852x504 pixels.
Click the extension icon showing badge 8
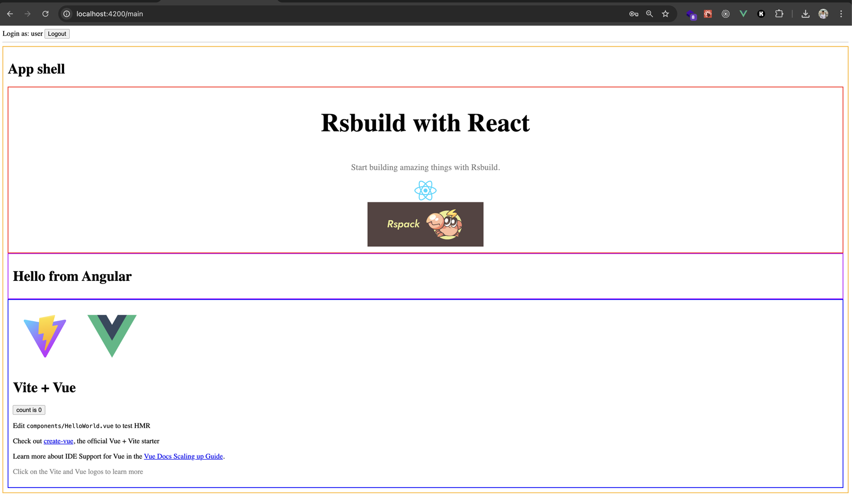pos(691,14)
